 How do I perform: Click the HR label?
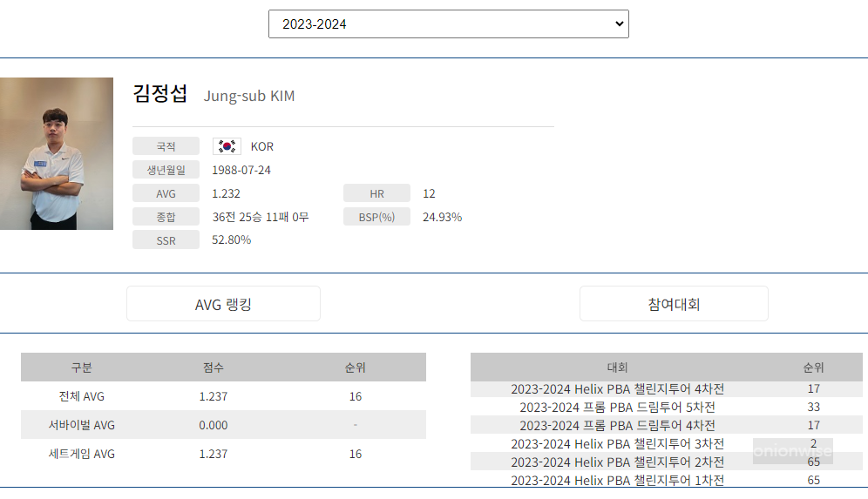(377, 193)
